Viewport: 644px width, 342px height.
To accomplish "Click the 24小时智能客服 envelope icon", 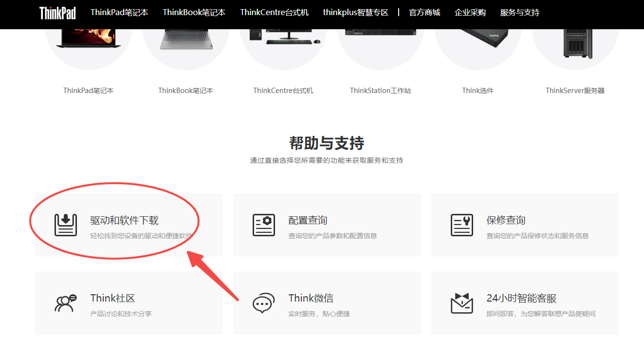I will [x=462, y=303].
